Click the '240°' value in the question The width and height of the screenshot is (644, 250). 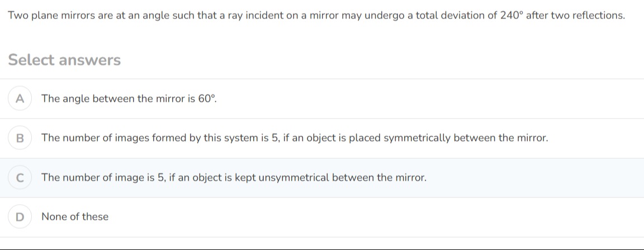click(512, 16)
